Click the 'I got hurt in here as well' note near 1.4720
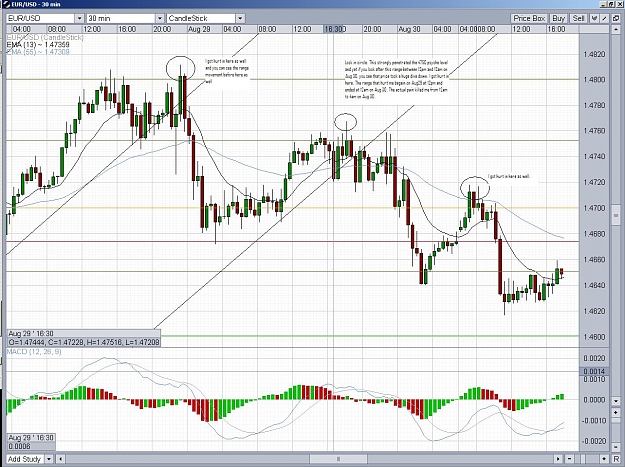 [509, 176]
